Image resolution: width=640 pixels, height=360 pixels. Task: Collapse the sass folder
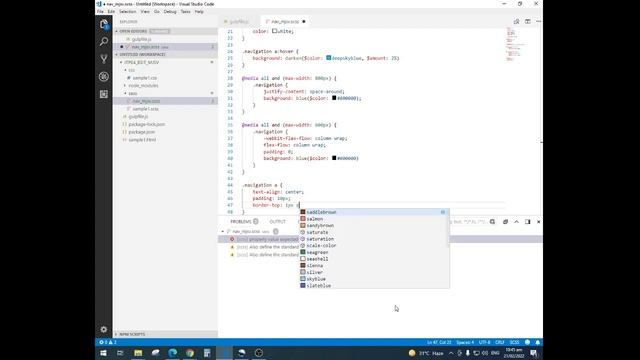pos(165,93)
